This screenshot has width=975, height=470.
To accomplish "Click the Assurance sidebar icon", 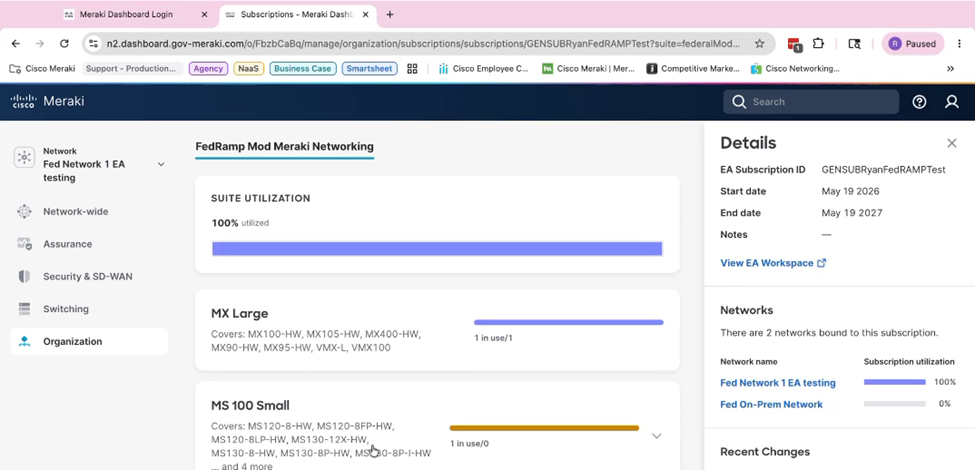I will pos(24,244).
